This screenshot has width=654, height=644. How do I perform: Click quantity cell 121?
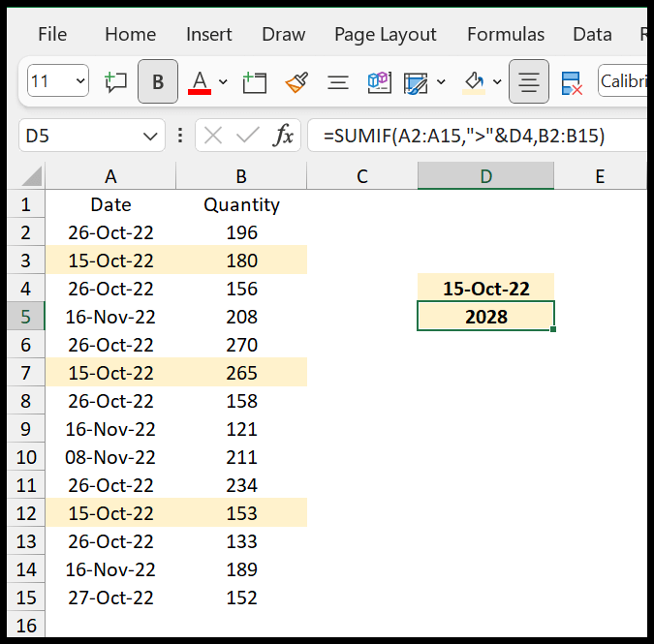(241, 429)
